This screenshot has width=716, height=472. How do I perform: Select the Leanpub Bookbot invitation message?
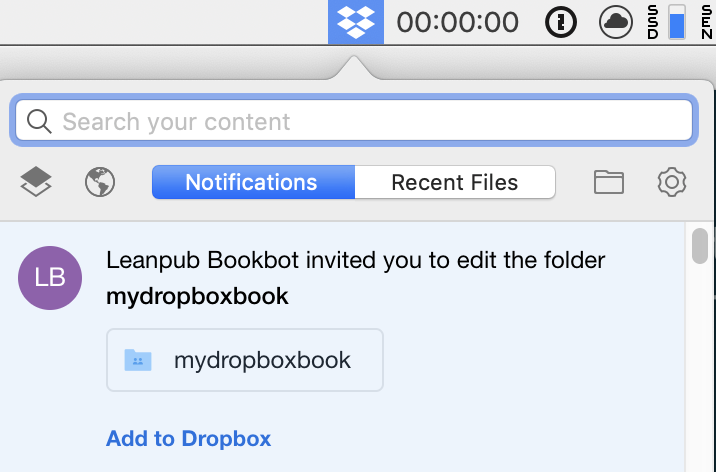[x=355, y=277]
